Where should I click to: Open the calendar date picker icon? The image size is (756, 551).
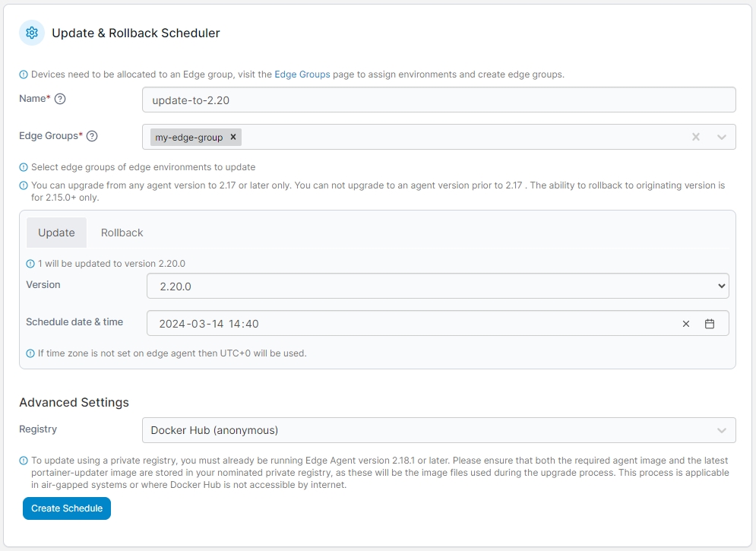pyautogui.click(x=710, y=324)
